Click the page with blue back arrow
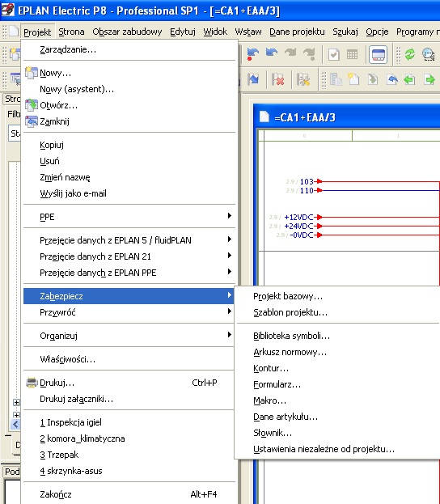The height and width of the screenshot is (504, 440). (x=391, y=79)
